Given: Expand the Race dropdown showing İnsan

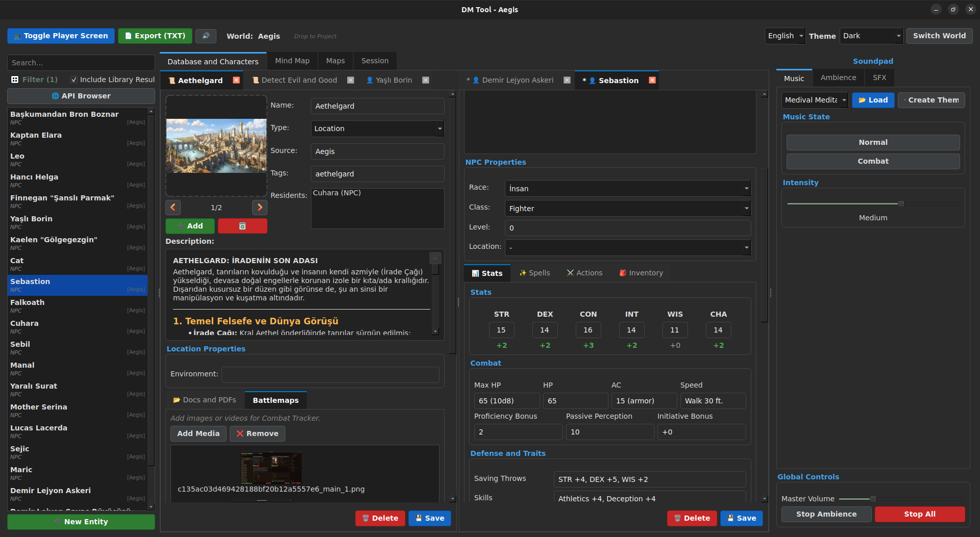Looking at the screenshot, I should point(627,188).
